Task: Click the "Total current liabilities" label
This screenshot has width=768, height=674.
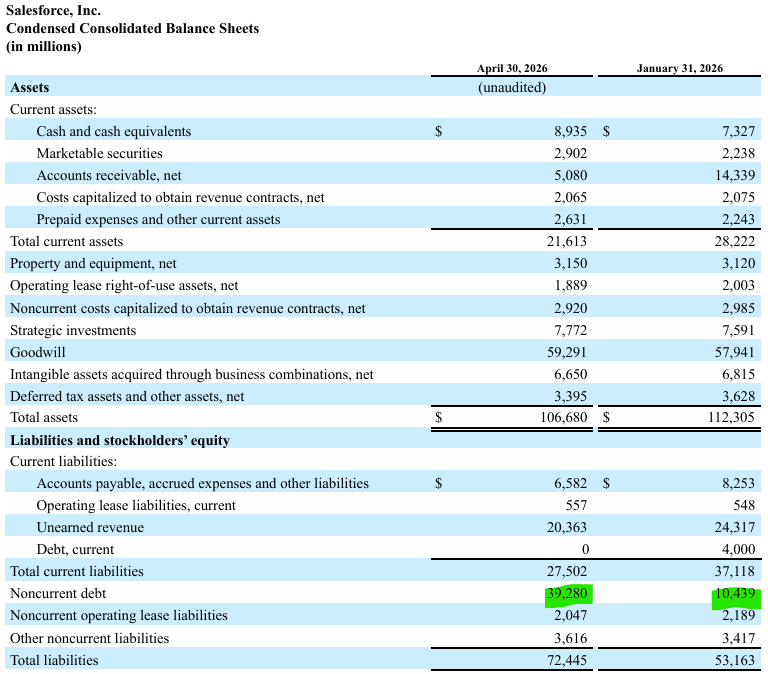Action: pyautogui.click(x=77, y=572)
